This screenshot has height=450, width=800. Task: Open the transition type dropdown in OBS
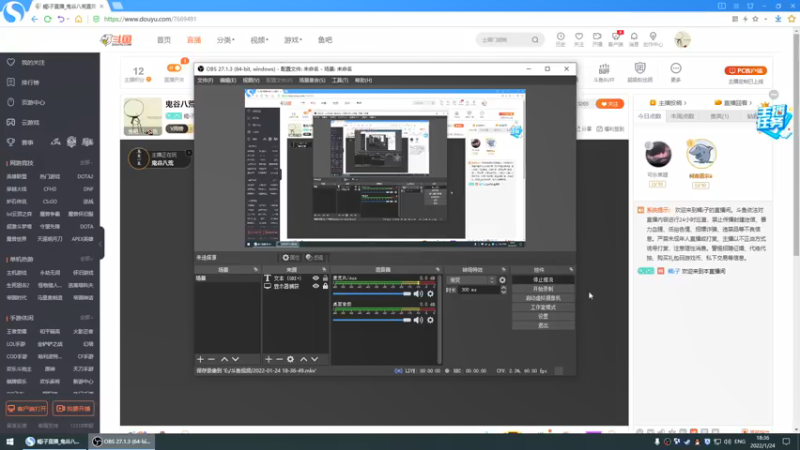point(471,280)
